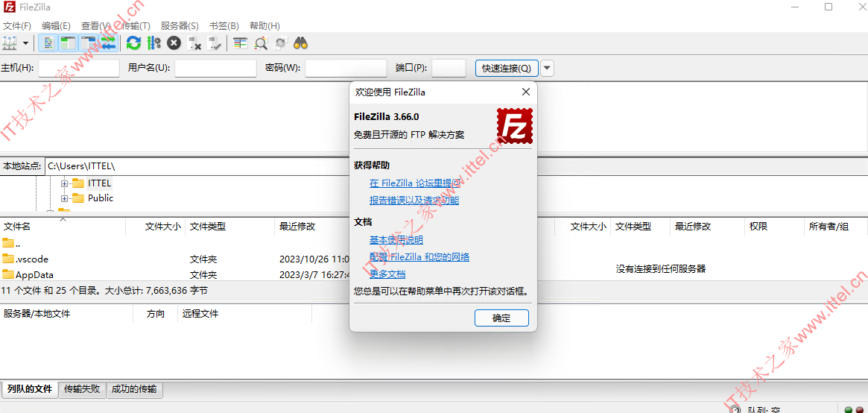Open the directory listing filters dialog
The image size is (868, 413).
point(240,42)
